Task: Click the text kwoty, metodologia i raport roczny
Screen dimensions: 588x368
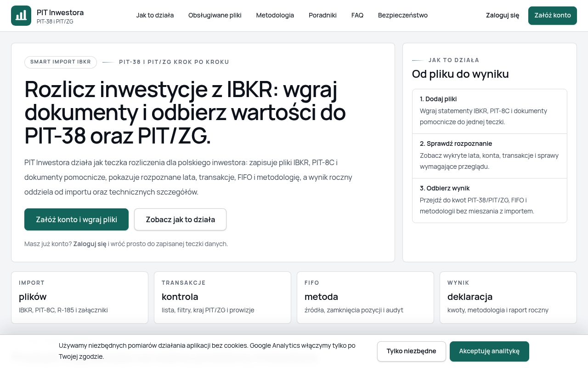Action: [x=498, y=310]
